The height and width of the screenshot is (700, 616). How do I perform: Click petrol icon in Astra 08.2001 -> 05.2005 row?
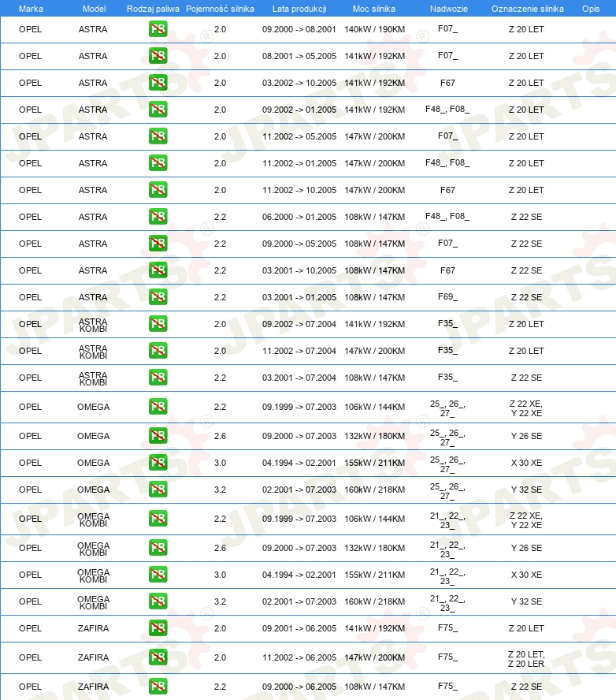click(158, 56)
